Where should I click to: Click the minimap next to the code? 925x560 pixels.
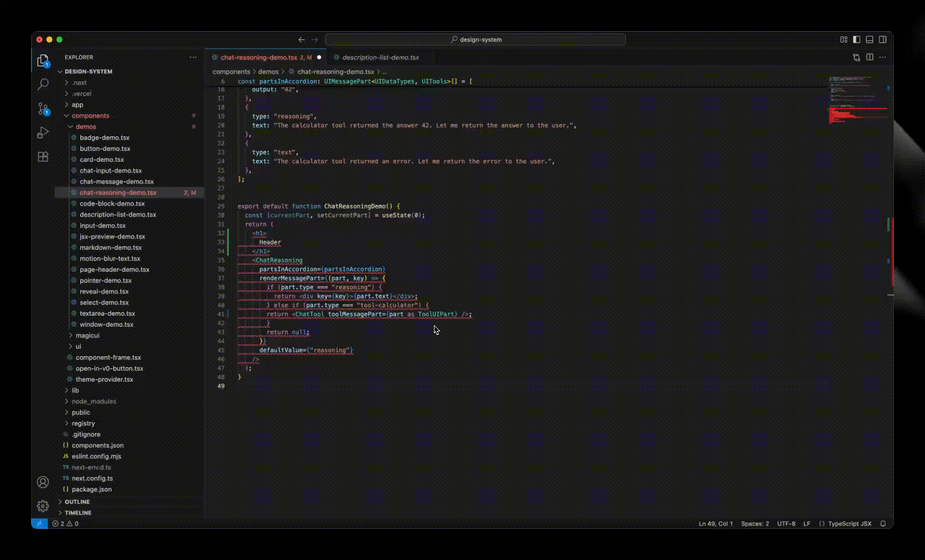coord(856,104)
